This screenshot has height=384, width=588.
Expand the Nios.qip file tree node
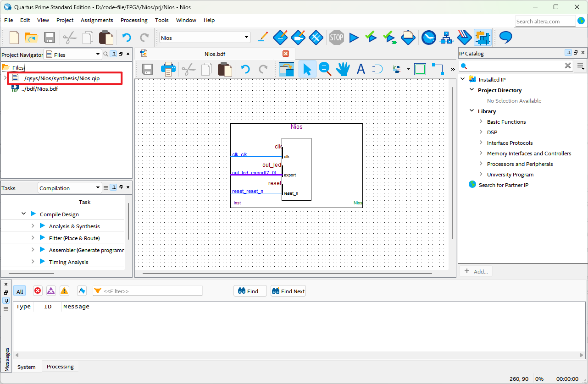[5, 78]
